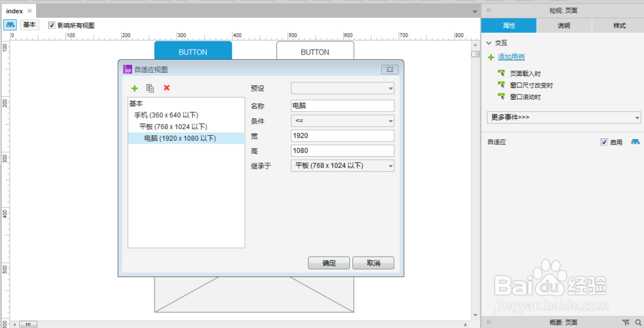Open the 条件 dropdown showing <=

(x=343, y=121)
